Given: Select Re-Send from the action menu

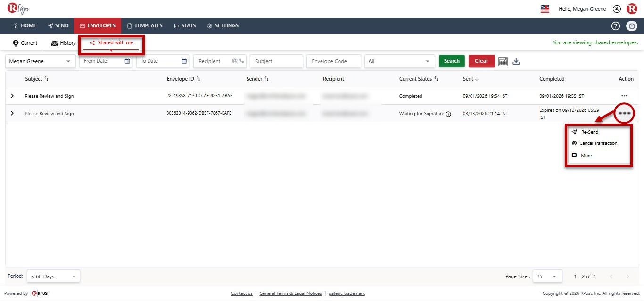Looking at the screenshot, I should 585,132.
